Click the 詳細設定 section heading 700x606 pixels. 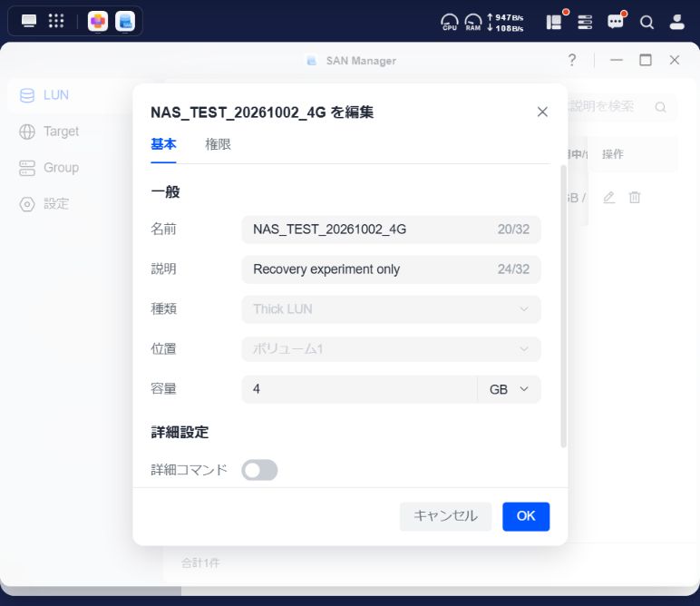[x=180, y=433]
